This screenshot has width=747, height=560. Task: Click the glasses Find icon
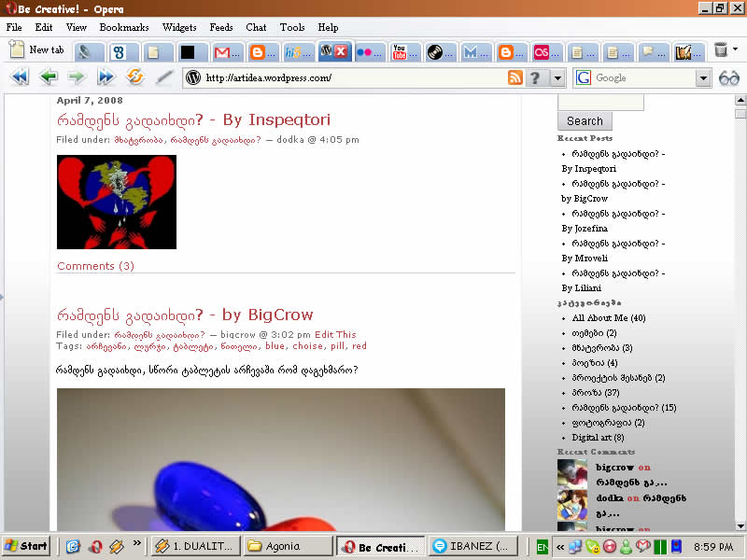tap(729, 77)
